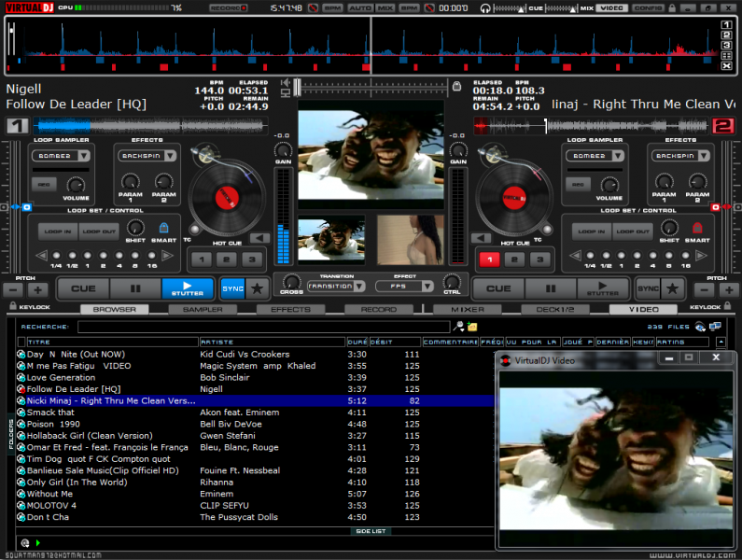Select waveform zoom level 2 button
742x560 pixels.
point(726,35)
